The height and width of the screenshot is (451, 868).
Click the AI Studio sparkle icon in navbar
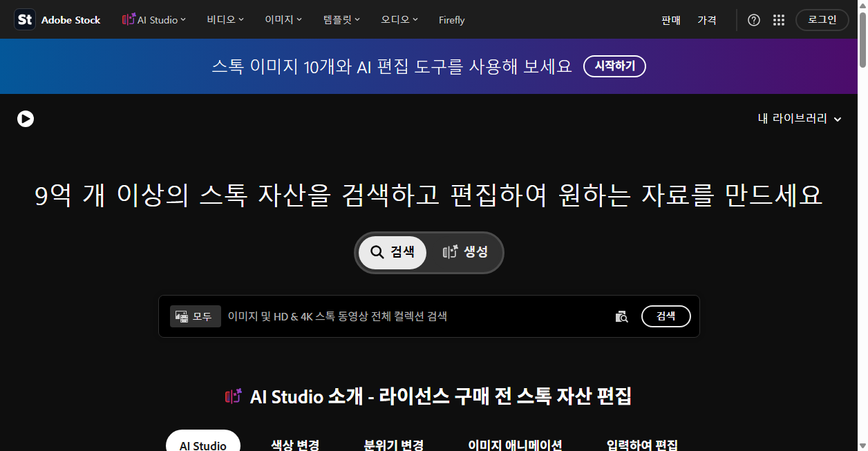click(x=129, y=20)
